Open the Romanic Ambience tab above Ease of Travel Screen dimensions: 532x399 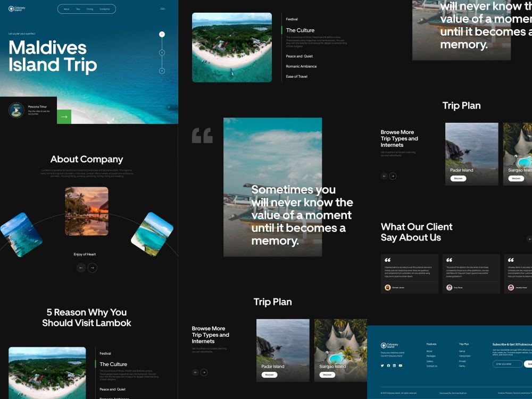[x=301, y=66]
